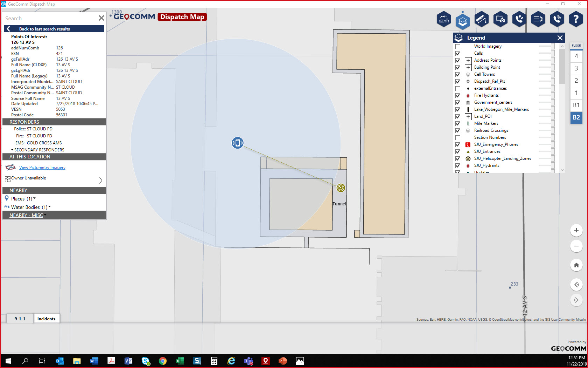The width and height of the screenshot is (588, 368).
Task: Expand SECONDARY RESPONDERS section
Action: coord(37,150)
